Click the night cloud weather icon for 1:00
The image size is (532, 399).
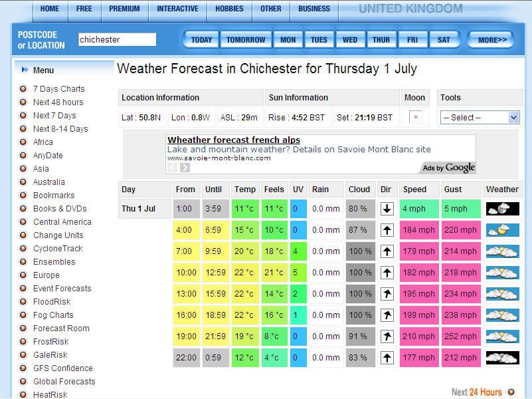click(x=501, y=209)
